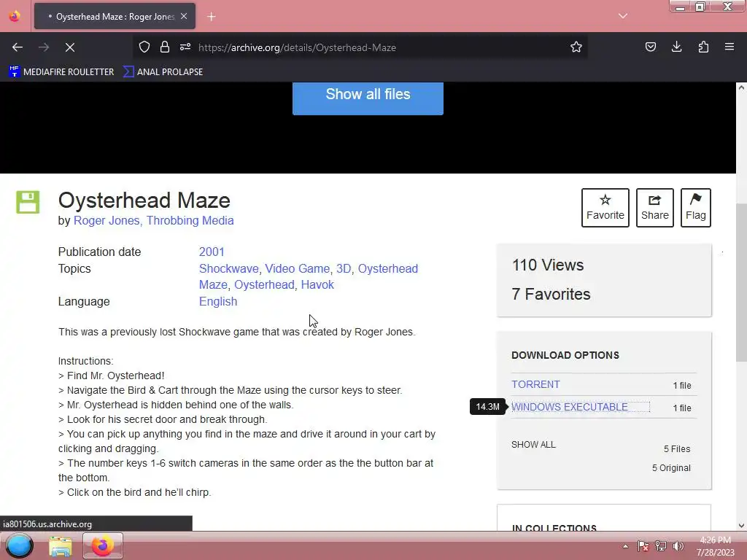Expand the list all tabs chevron

623,16
